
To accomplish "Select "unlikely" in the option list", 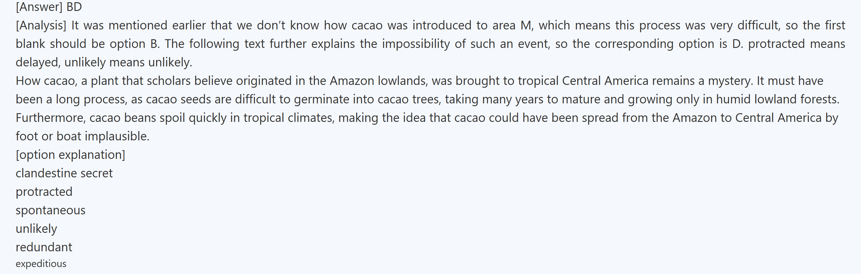I will click(36, 229).
